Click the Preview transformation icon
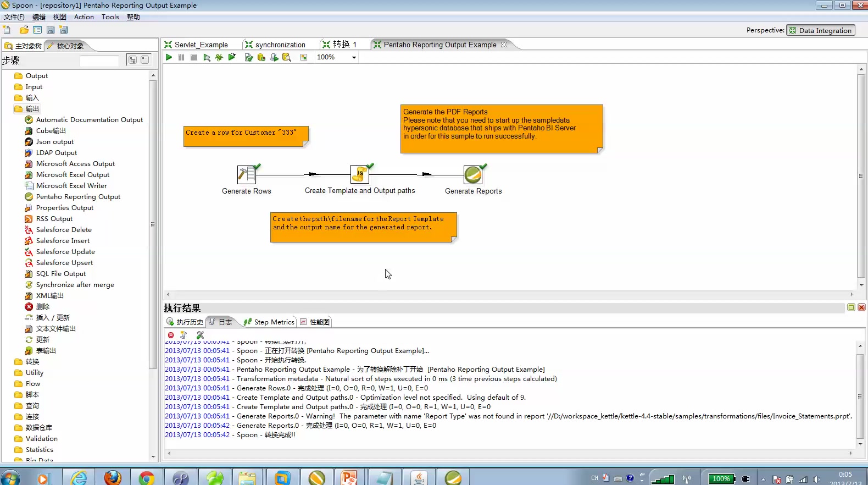 [207, 57]
